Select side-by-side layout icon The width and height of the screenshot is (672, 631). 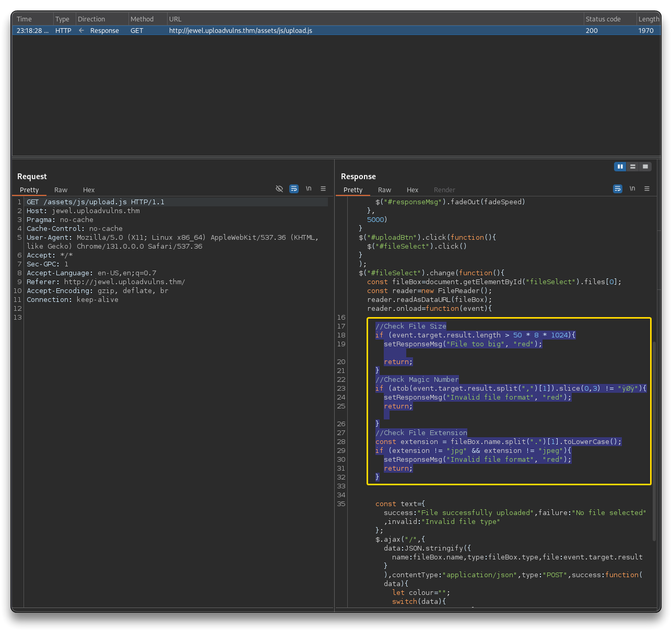click(x=620, y=167)
